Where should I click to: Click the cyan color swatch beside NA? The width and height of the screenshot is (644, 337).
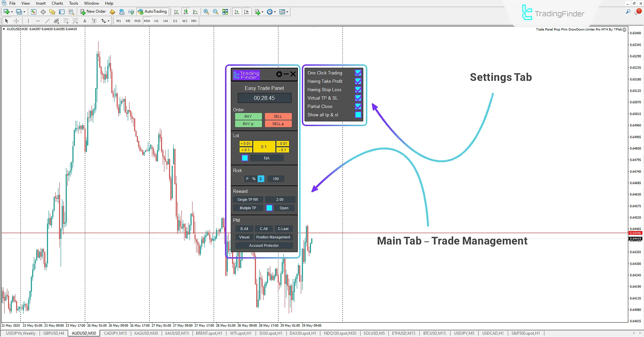pyautogui.click(x=245, y=158)
